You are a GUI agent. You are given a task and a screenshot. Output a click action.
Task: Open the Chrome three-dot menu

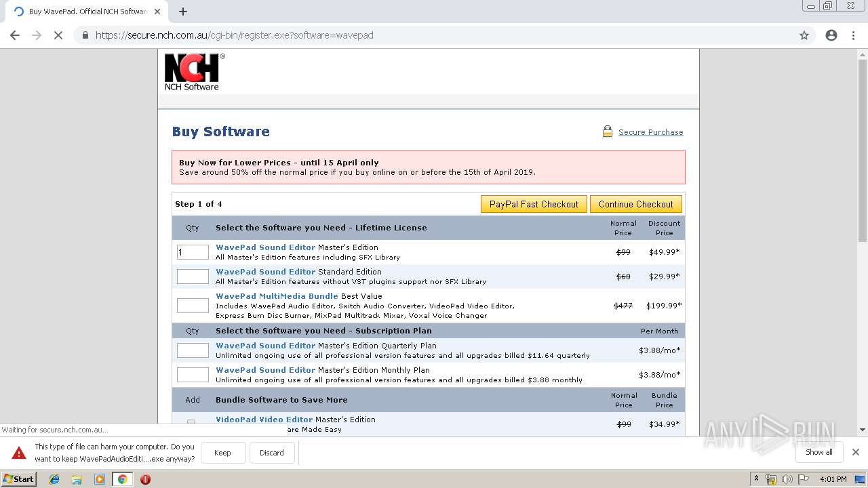(x=853, y=35)
